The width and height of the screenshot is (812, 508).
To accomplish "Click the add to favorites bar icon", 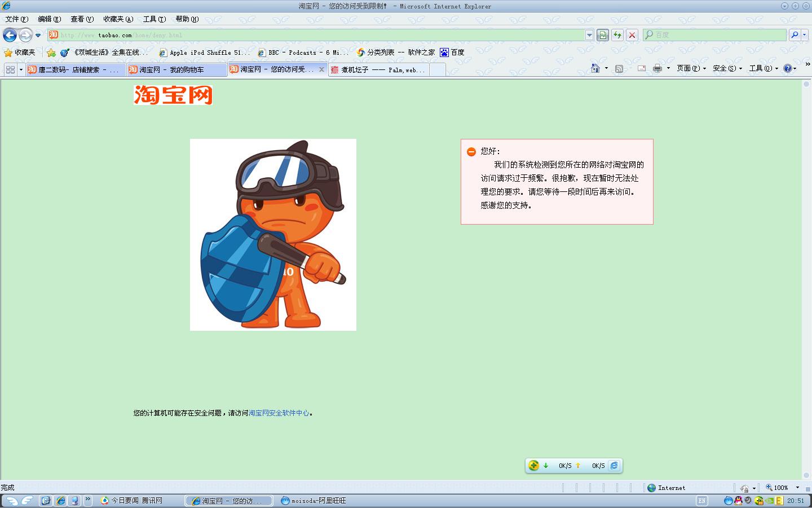I will [x=51, y=52].
